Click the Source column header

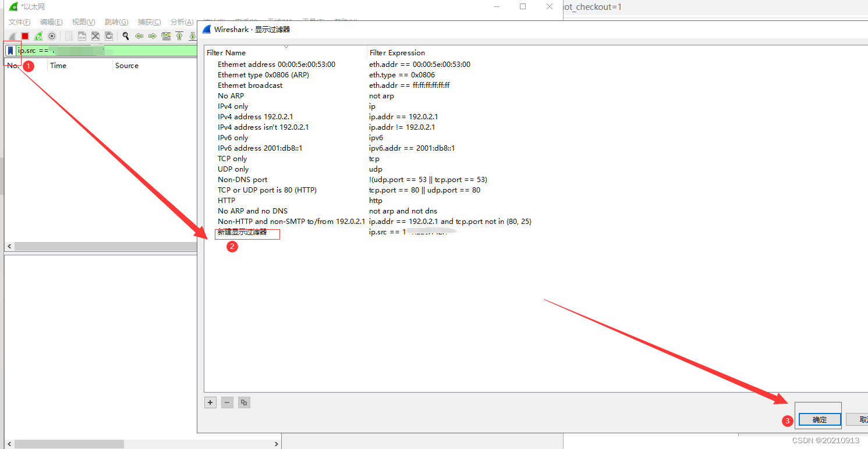pos(127,66)
